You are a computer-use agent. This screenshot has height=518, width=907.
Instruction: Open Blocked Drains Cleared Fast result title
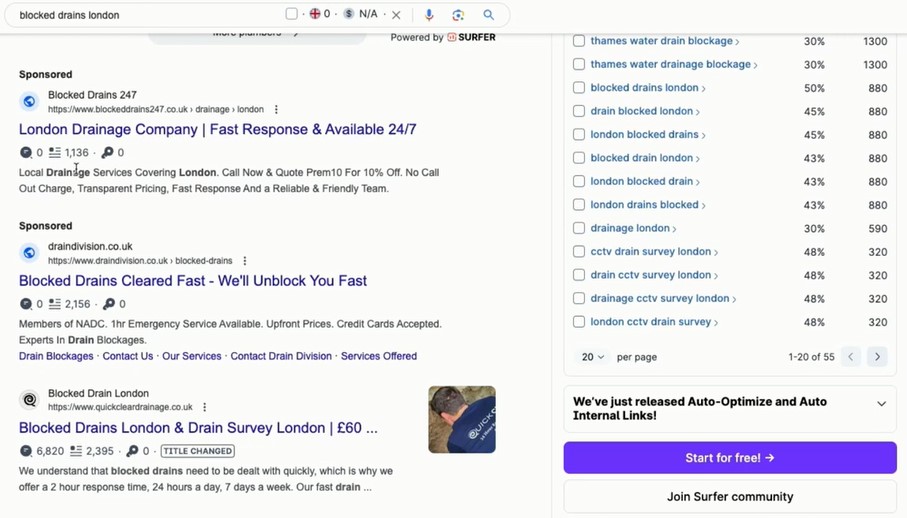pyautogui.click(x=193, y=281)
